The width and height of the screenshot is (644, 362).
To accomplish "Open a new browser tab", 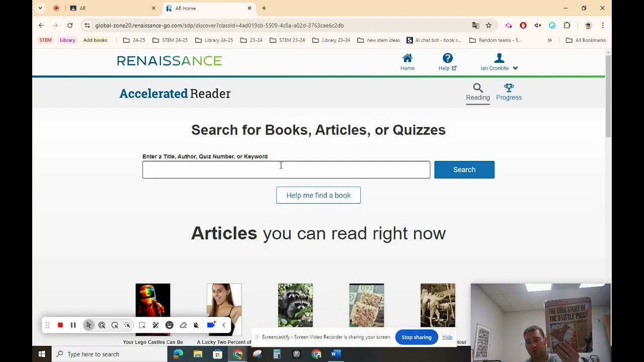I will click(264, 8).
